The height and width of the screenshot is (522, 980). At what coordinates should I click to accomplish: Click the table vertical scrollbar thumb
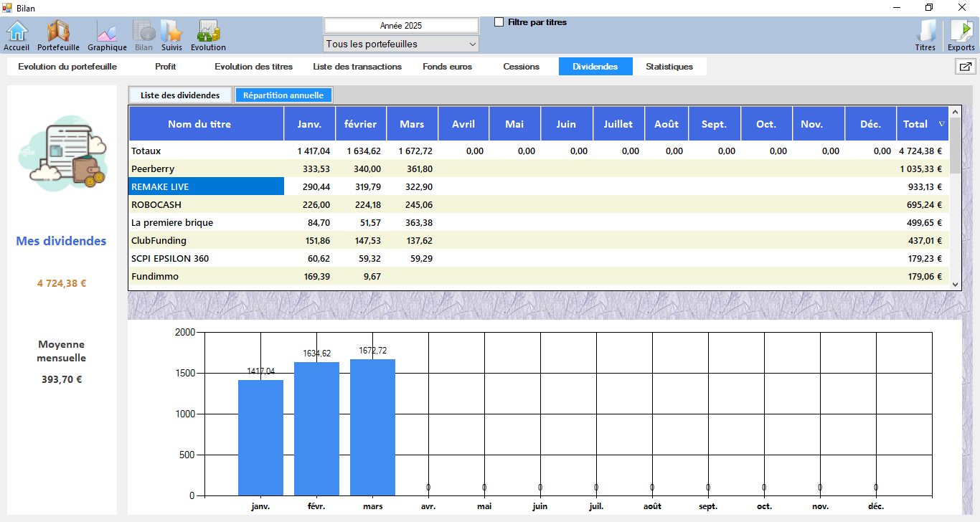point(955,146)
